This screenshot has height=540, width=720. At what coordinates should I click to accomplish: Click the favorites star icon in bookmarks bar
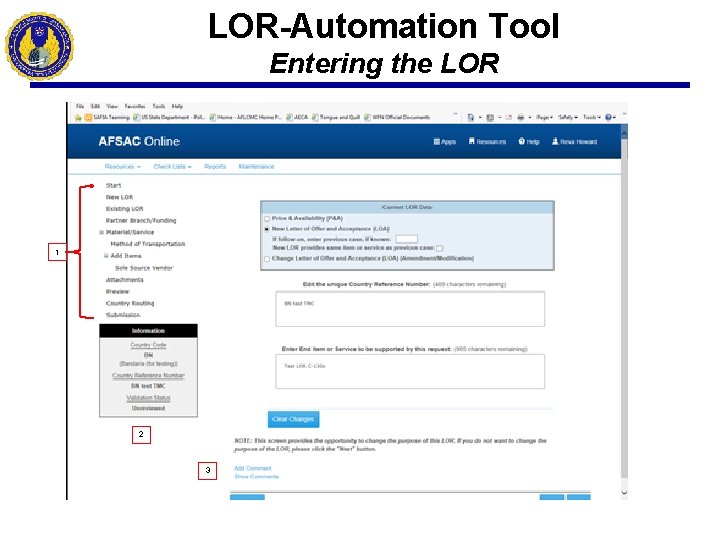pyautogui.click(x=79, y=118)
